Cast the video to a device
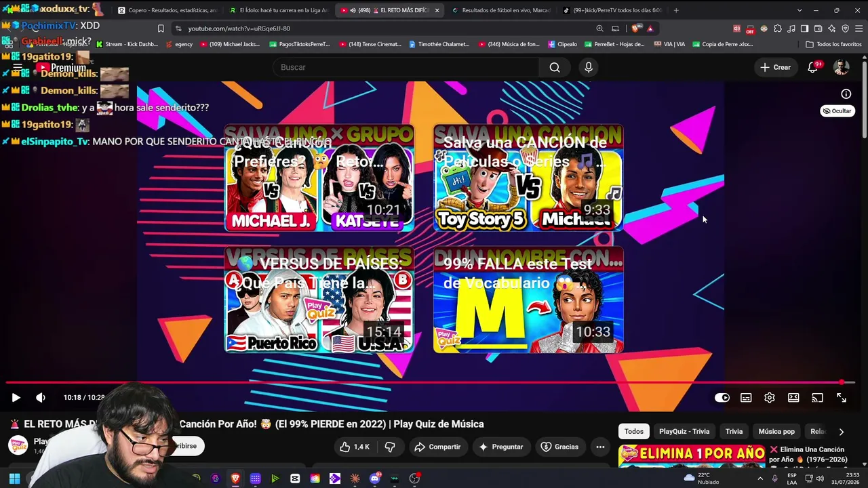 pyautogui.click(x=817, y=398)
